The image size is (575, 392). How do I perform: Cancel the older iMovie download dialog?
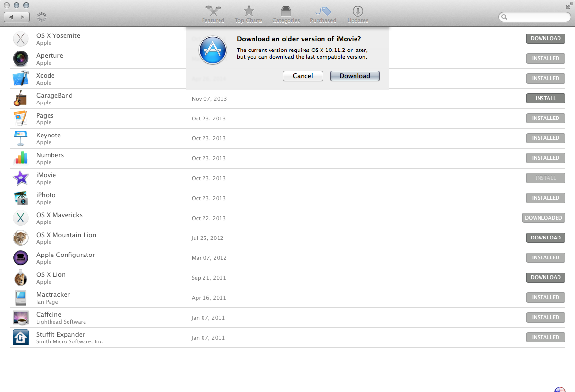click(x=303, y=76)
